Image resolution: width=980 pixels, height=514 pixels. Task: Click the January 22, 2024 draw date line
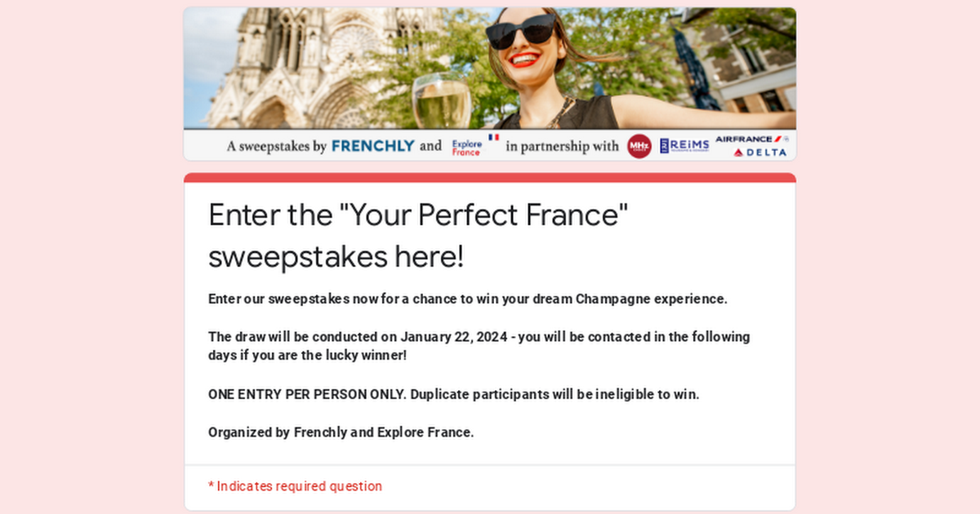point(479,346)
